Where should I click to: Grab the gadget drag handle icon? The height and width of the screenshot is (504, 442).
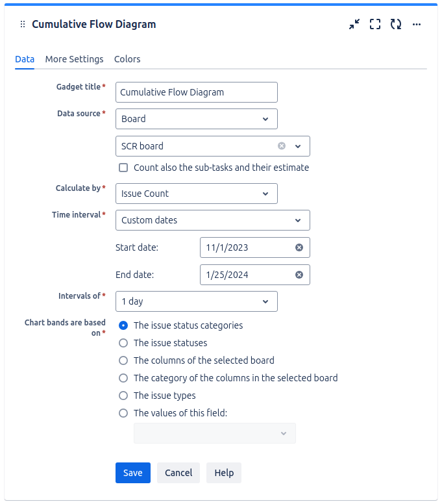coord(23,25)
